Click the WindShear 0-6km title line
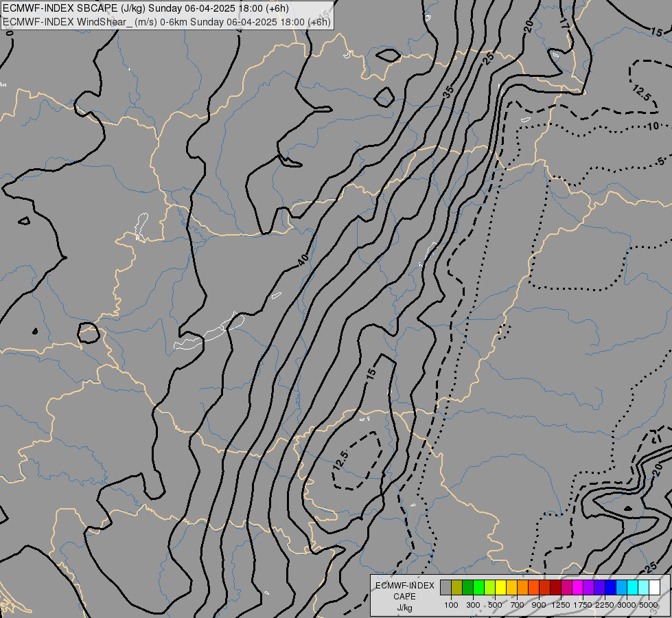The height and width of the screenshot is (618, 672). click(x=167, y=22)
